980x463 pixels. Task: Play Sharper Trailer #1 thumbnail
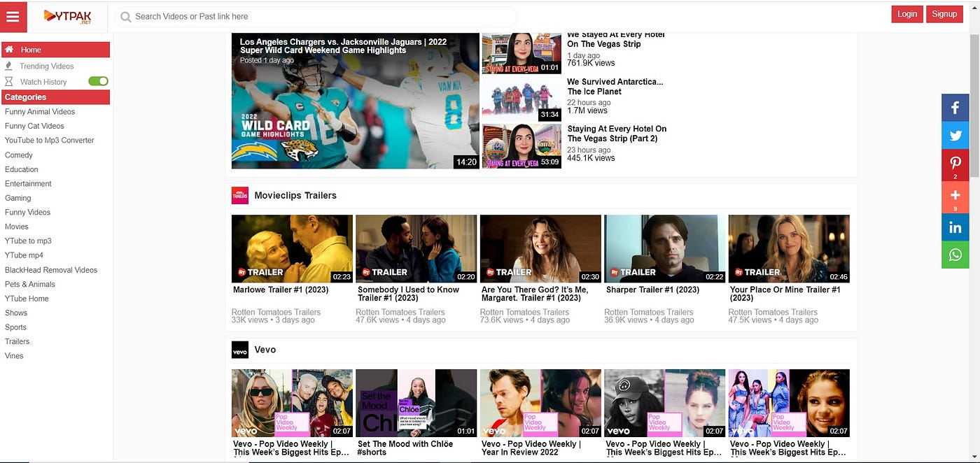click(x=665, y=248)
